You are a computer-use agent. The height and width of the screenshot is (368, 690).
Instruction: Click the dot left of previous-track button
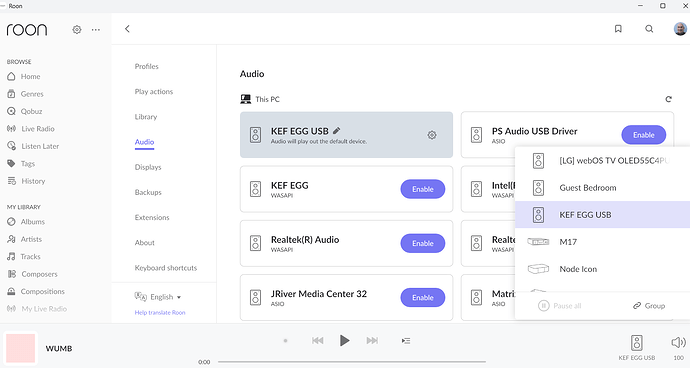[286, 340]
